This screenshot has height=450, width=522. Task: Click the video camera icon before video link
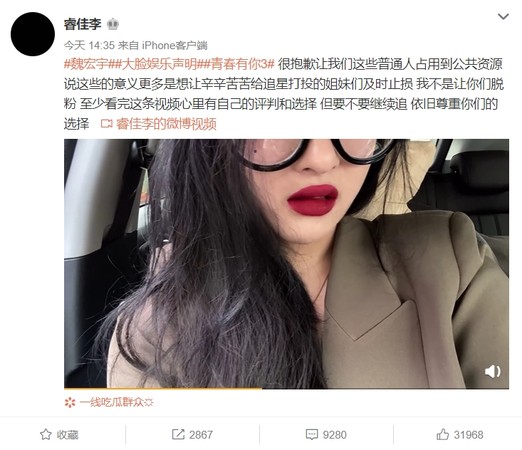pyautogui.click(x=107, y=124)
